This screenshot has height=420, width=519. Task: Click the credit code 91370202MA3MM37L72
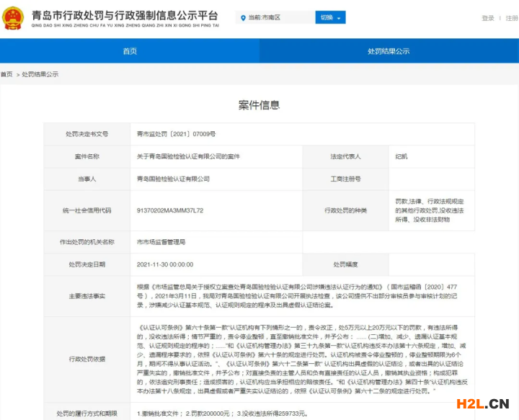click(x=170, y=210)
